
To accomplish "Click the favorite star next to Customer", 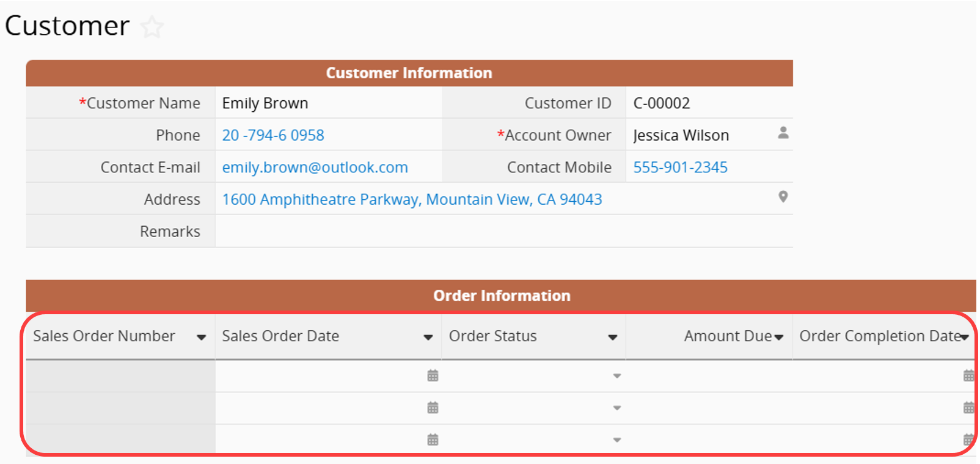I will tap(152, 28).
